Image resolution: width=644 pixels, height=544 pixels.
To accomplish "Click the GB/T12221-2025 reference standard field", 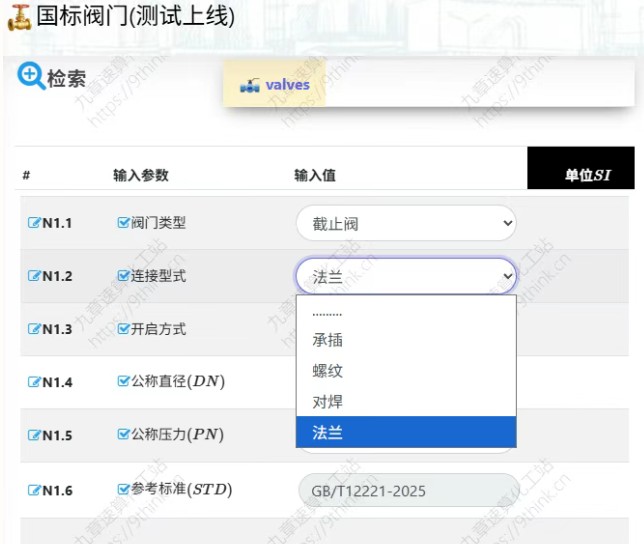I will pos(408,491).
